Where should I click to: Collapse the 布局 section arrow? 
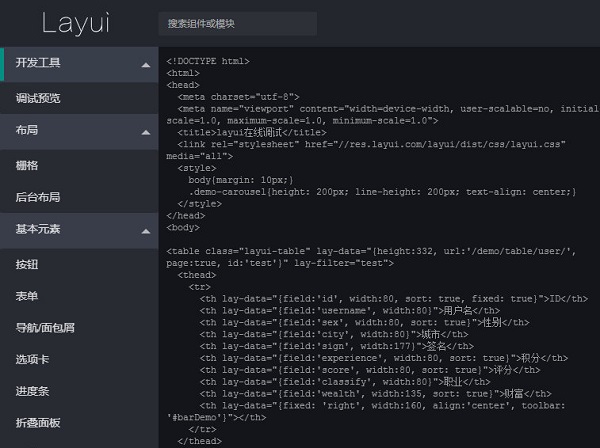coord(145,131)
